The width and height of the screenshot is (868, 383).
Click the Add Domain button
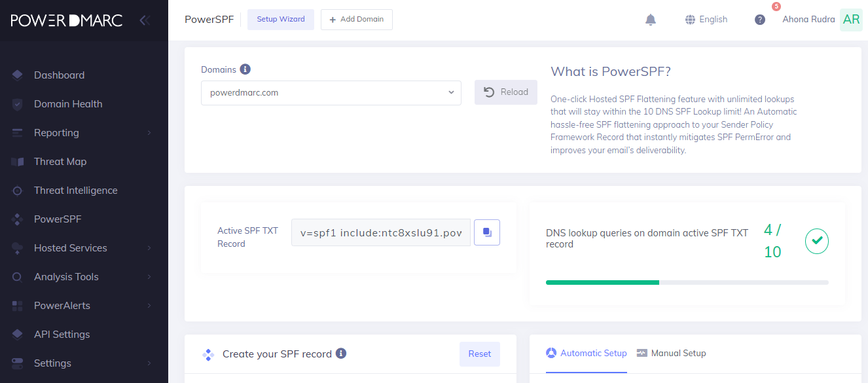[x=356, y=20]
